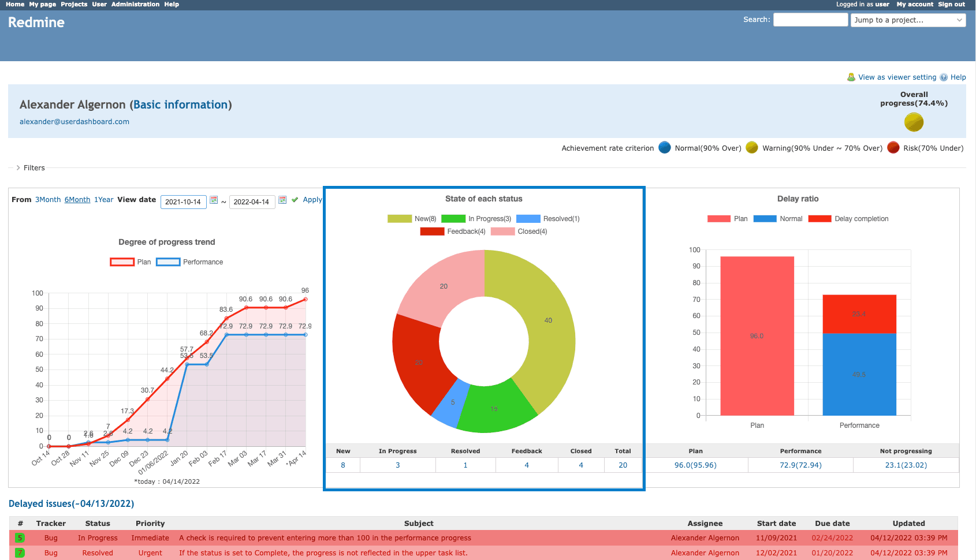Click the Sign out link
This screenshot has height=560, width=976.
click(x=951, y=4)
